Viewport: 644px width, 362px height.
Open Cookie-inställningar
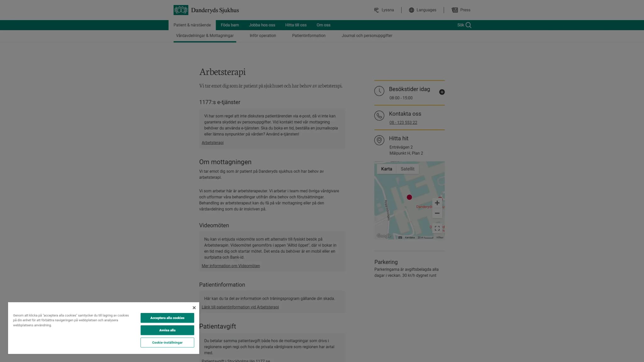click(167, 343)
